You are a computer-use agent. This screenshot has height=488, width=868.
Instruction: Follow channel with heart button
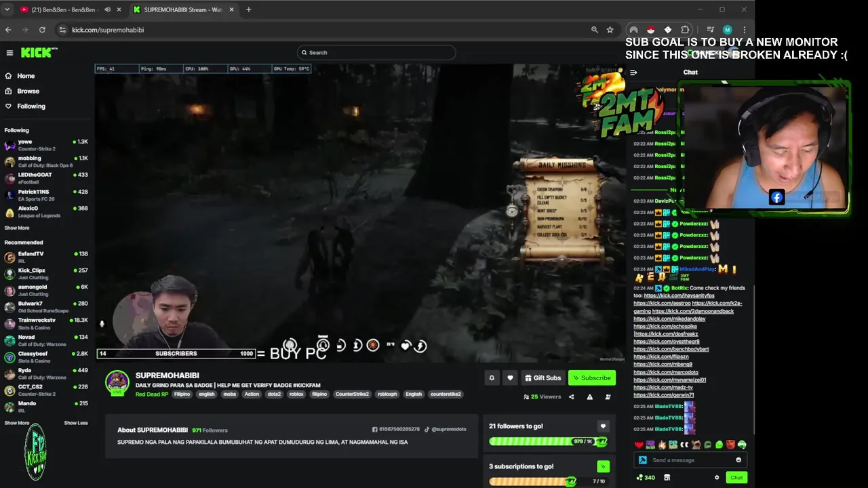[510, 378]
